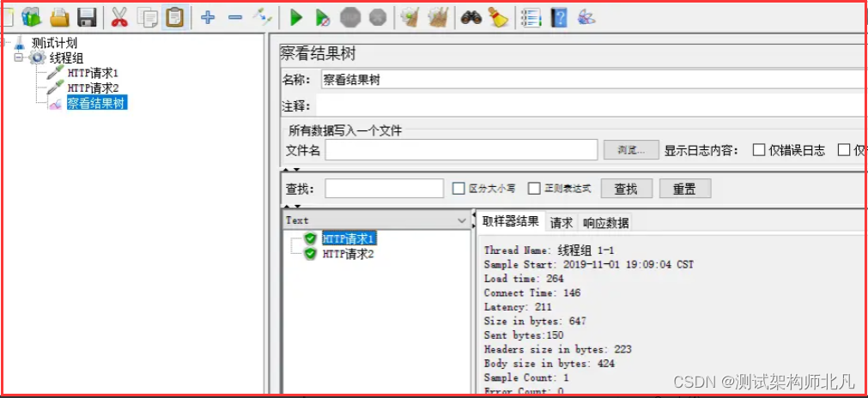Viewport: 868px width, 398px height.
Task: Click the last toolbar icon after Help
Action: pyautogui.click(x=586, y=18)
